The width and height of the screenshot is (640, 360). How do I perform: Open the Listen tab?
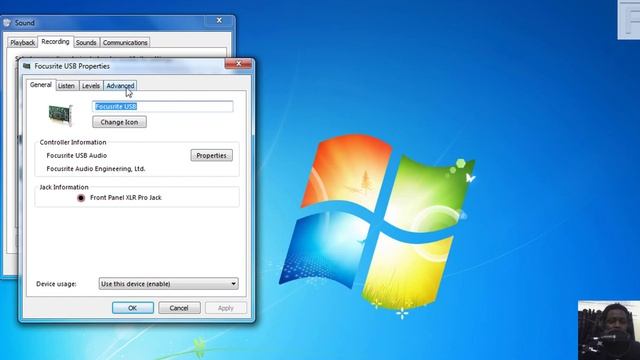coord(66,86)
